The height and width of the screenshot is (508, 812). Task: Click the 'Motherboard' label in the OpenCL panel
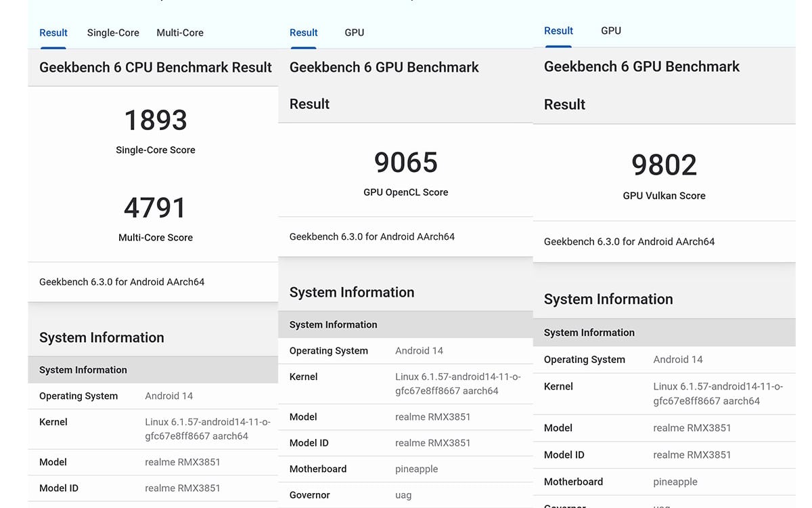click(318, 469)
